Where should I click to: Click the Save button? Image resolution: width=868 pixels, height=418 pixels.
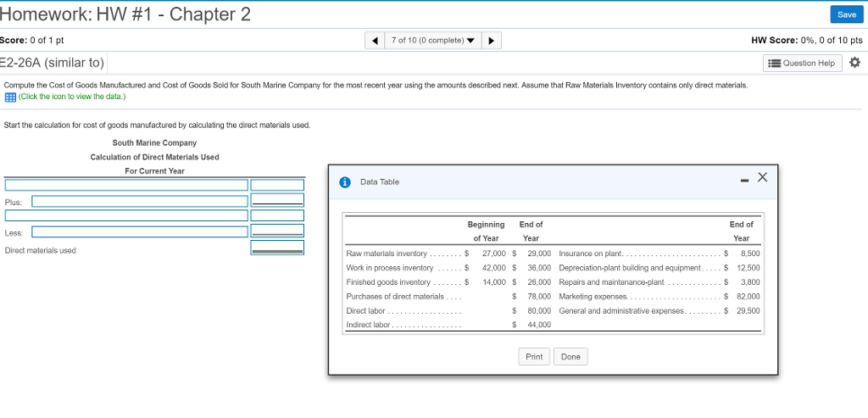pyautogui.click(x=847, y=15)
